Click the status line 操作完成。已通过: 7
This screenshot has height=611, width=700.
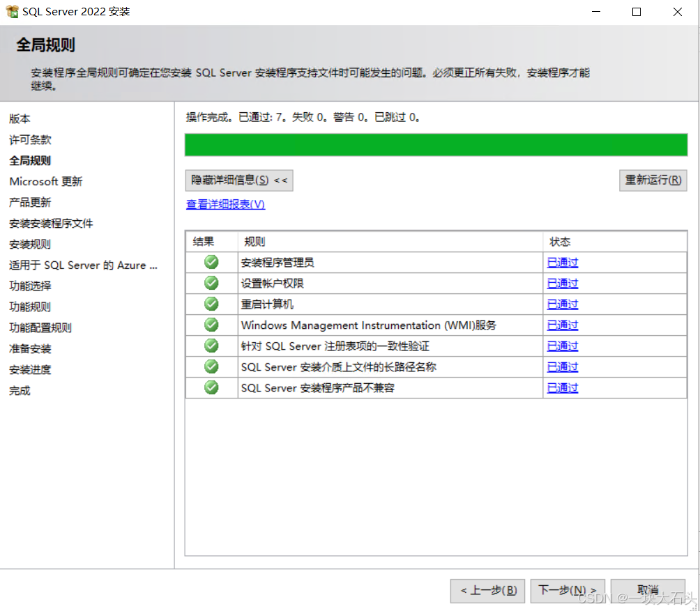point(303,117)
